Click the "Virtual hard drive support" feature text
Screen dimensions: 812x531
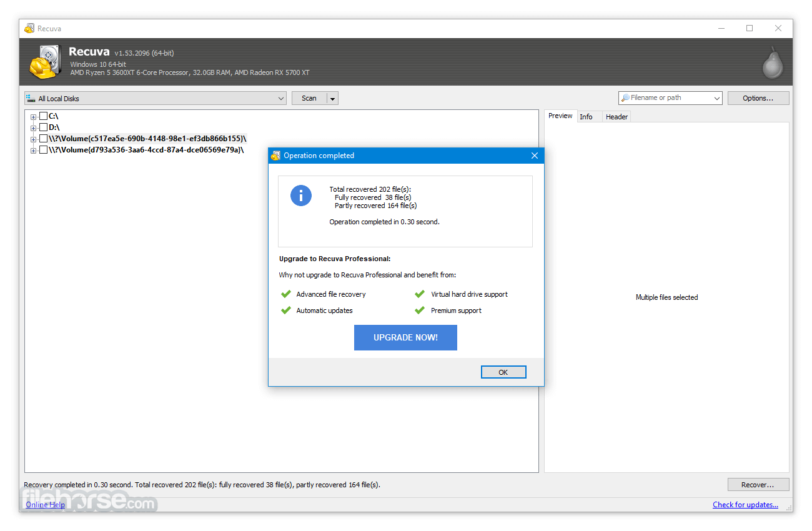469,294
